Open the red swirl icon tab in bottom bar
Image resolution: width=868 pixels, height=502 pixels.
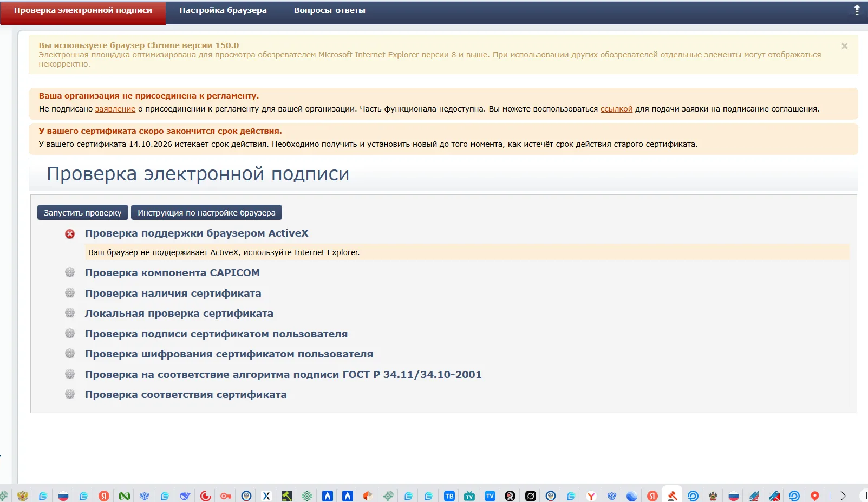coord(206,496)
